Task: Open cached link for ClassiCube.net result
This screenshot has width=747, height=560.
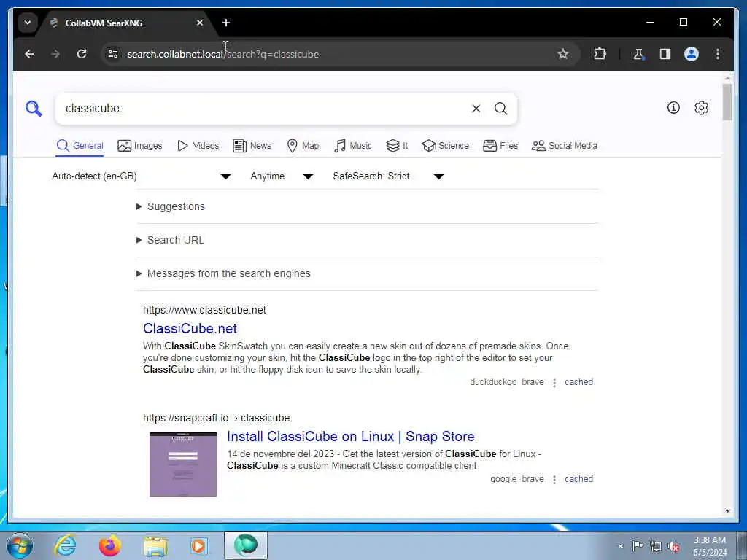Action: (578, 382)
